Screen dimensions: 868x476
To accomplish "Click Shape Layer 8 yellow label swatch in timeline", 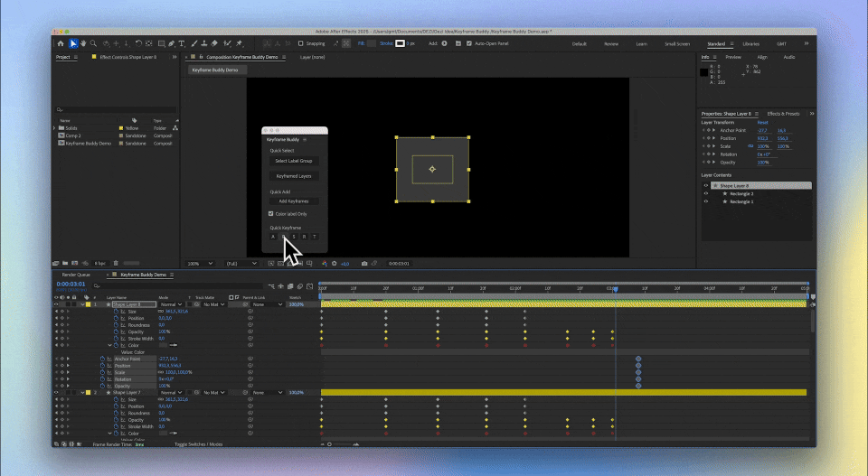I will [x=88, y=304].
